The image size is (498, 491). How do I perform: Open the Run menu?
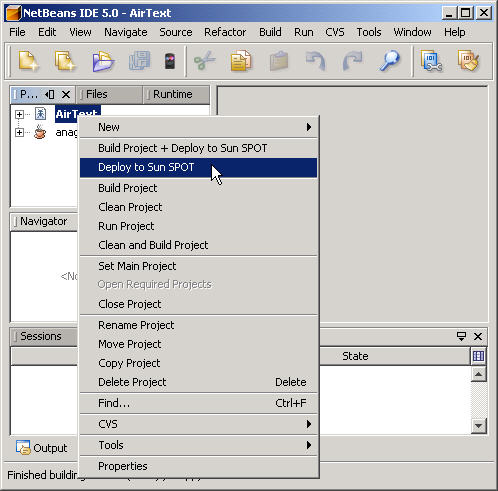pos(304,32)
